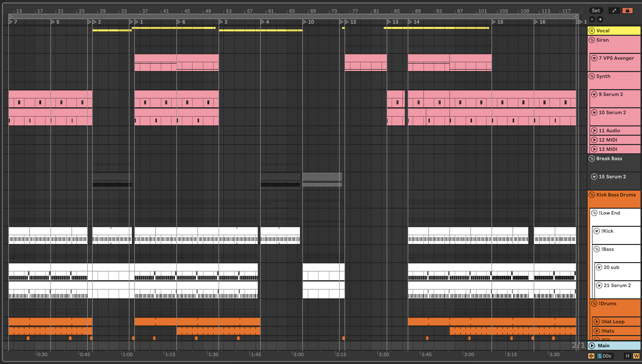The image size is (642, 364).
Task: Click the orange lock envelopes button
Action: (x=627, y=11)
